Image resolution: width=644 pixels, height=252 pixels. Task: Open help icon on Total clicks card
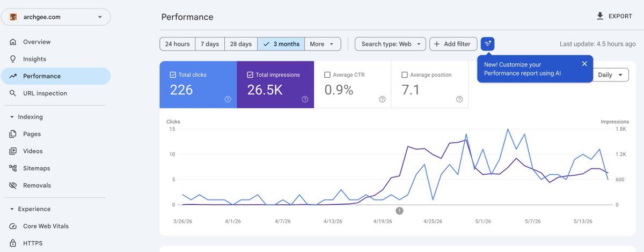click(x=228, y=99)
